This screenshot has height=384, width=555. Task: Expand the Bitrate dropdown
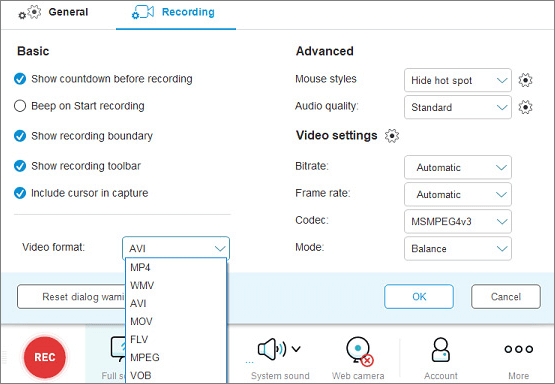pyautogui.click(x=458, y=167)
